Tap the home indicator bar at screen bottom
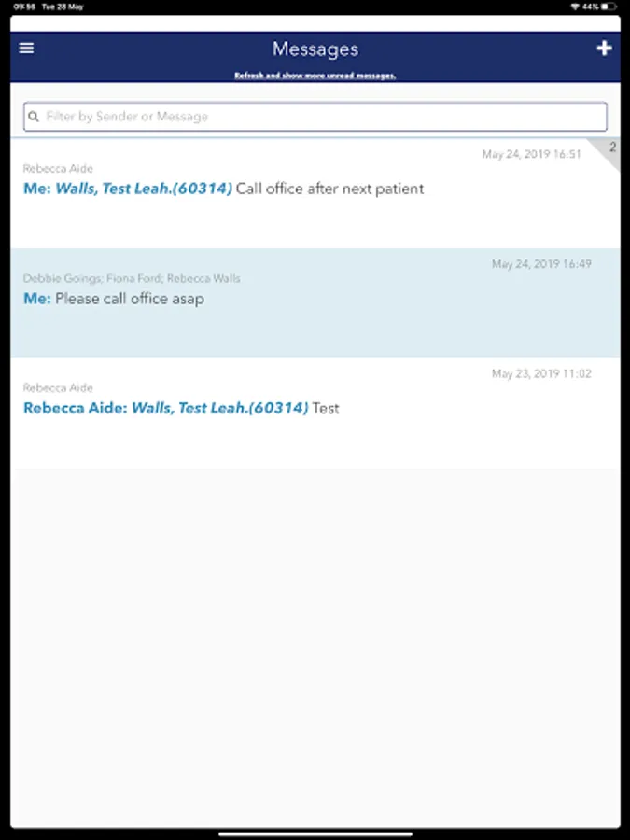Image resolution: width=630 pixels, height=840 pixels. click(315, 834)
